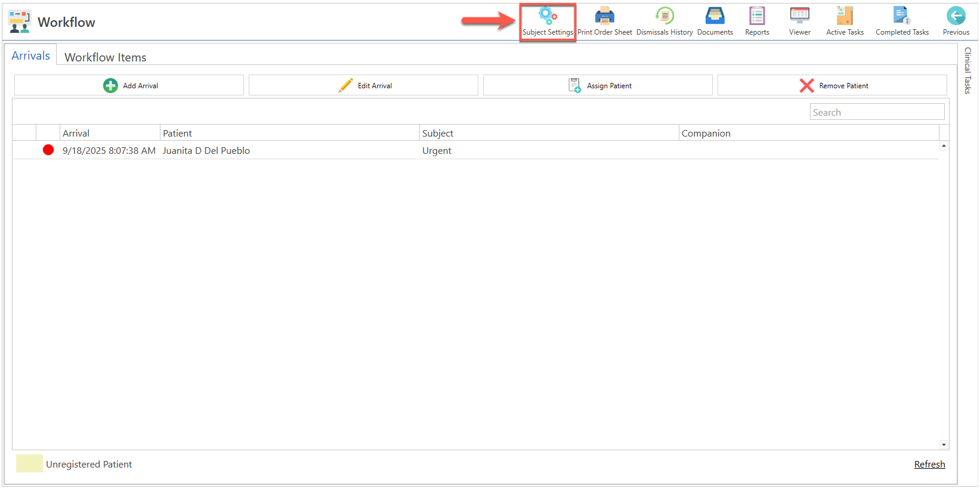Click the Workflow title text
This screenshot has height=489, width=980.
pos(66,22)
